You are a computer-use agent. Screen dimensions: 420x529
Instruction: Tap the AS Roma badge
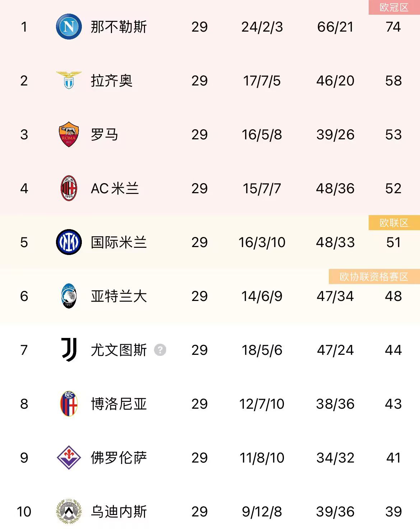(x=69, y=134)
